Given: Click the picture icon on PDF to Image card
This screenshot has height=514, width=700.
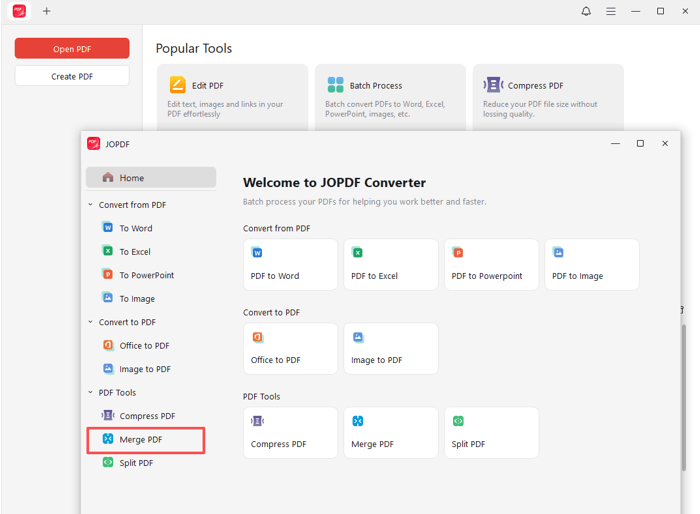Looking at the screenshot, I should [558, 253].
